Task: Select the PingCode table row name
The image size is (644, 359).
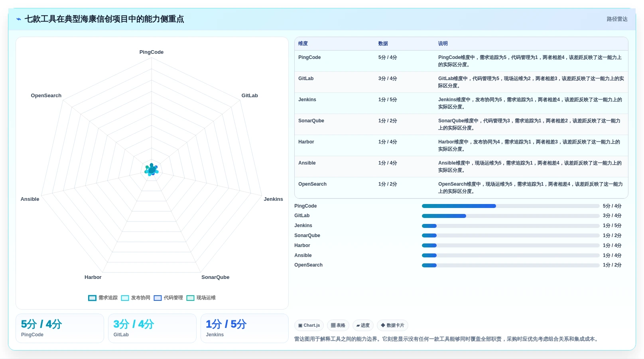Action: (309, 57)
